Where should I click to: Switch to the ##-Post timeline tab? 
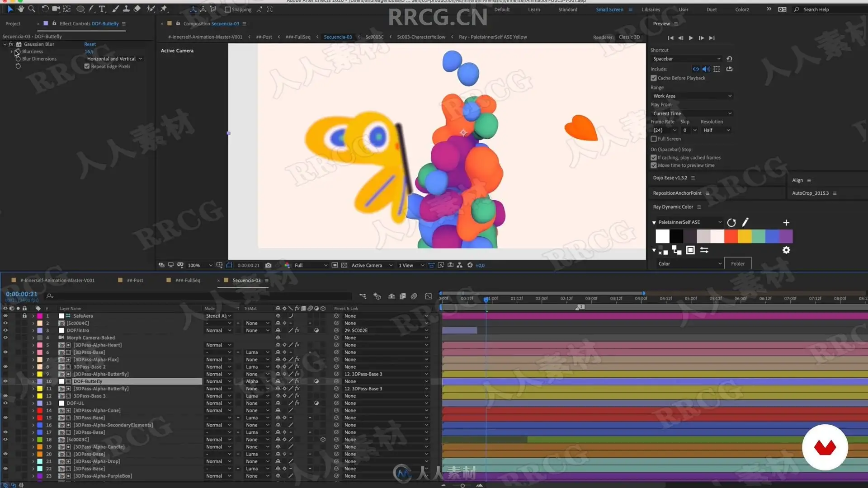tap(135, 280)
